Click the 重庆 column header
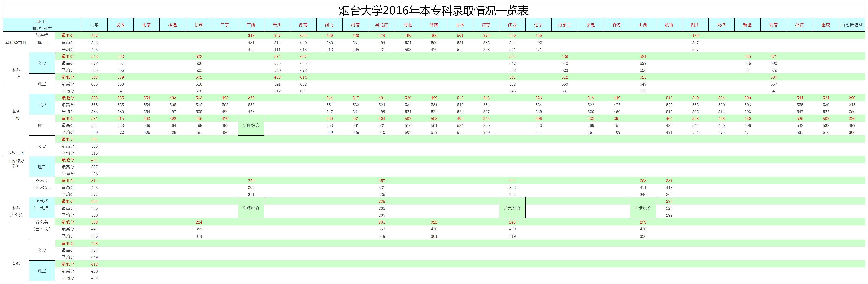The image size is (868, 284). coord(826,25)
